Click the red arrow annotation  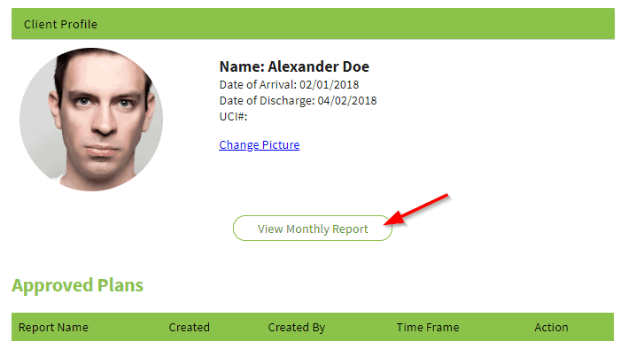point(416,209)
